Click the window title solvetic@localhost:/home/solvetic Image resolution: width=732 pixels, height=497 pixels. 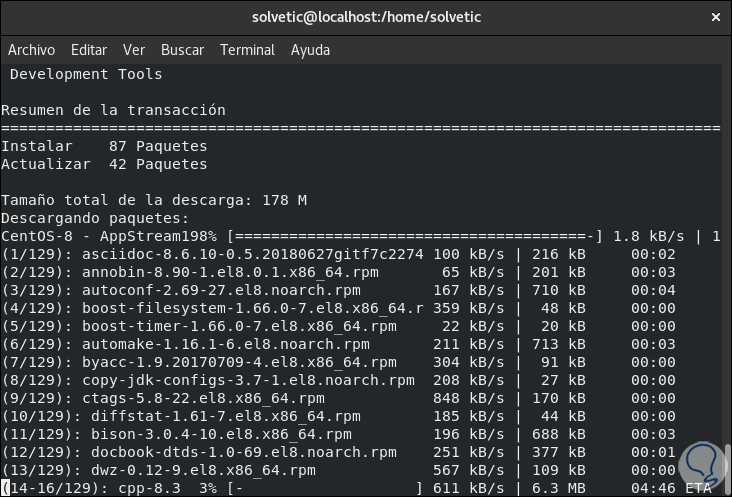pyautogui.click(x=365, y=17)
